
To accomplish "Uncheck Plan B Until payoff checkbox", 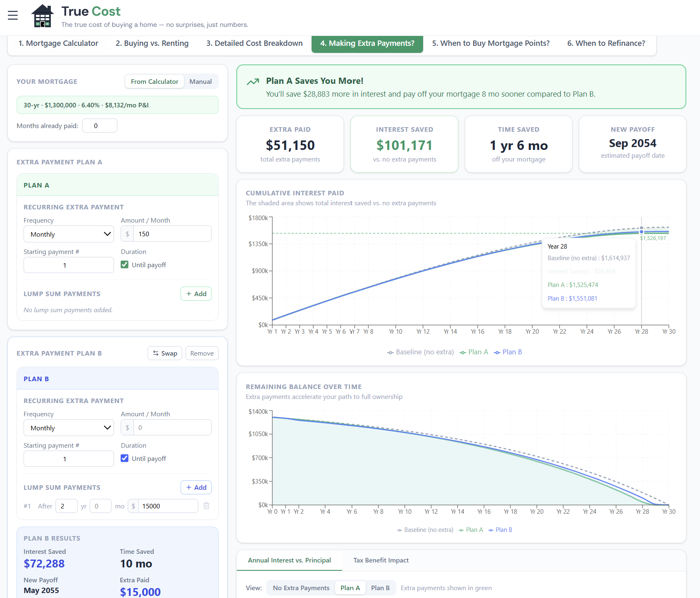I will (x=124, y=458).
